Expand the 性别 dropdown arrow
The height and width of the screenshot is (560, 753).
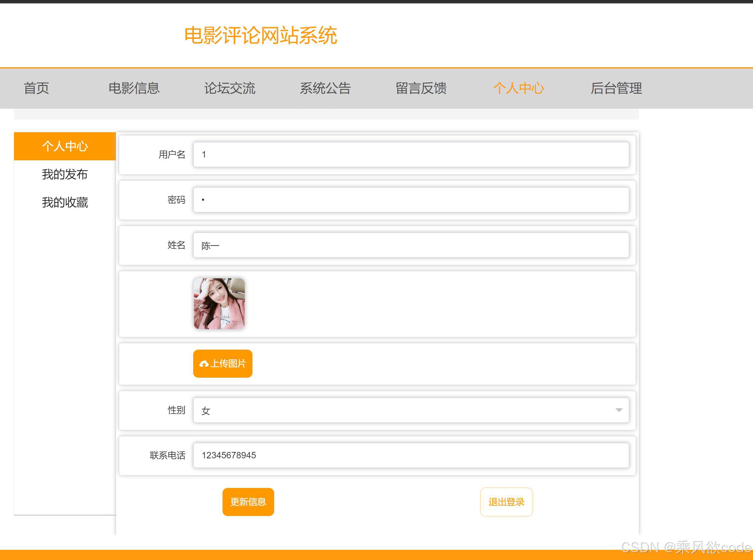(619, 410)
